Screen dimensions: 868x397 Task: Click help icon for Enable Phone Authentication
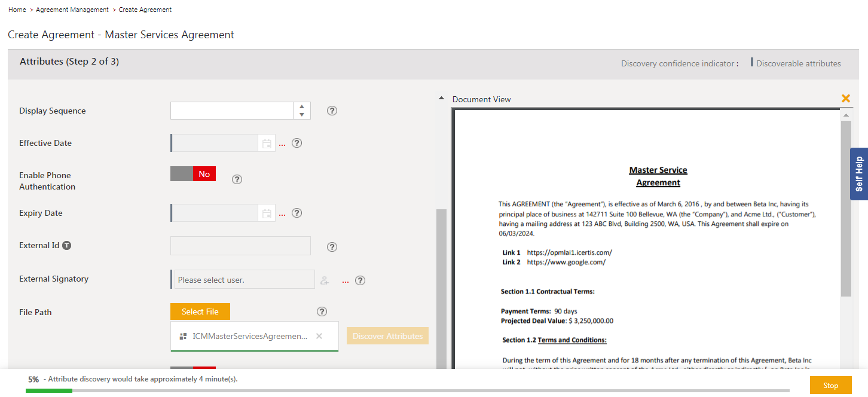[x=237, y=179]
